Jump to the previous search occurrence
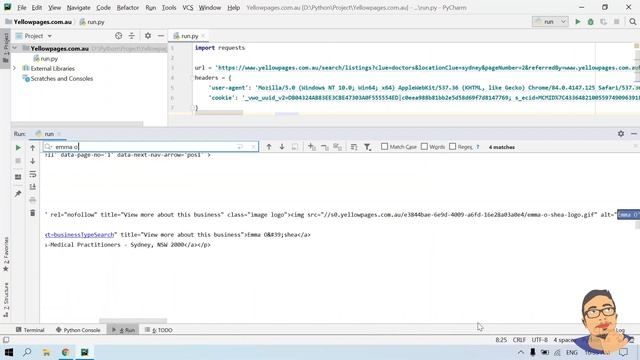The height and width of the screenshot is (360, 640). coord(269,147)
